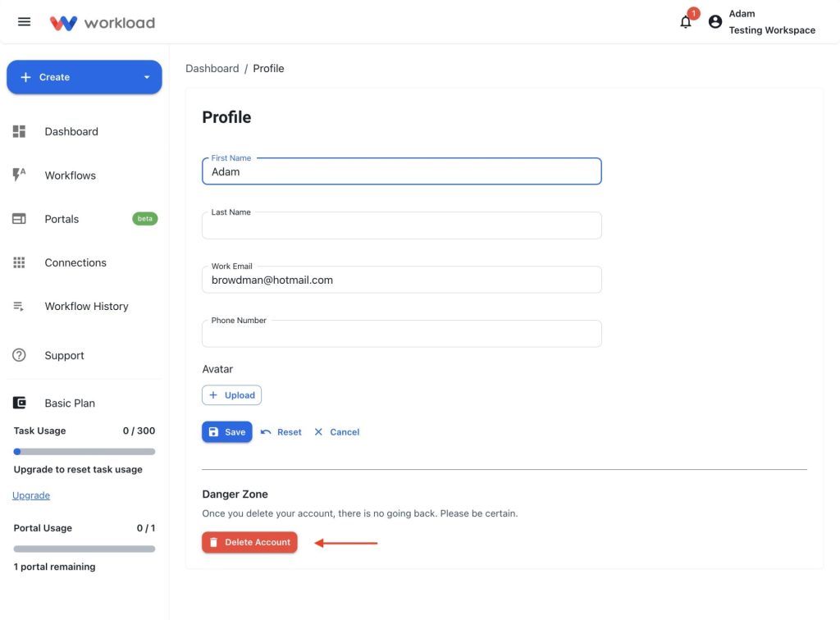The image size is (840, 620).
Task: Click 'Upgrade to reset task usage' text
Action: [x=78, y=470]
